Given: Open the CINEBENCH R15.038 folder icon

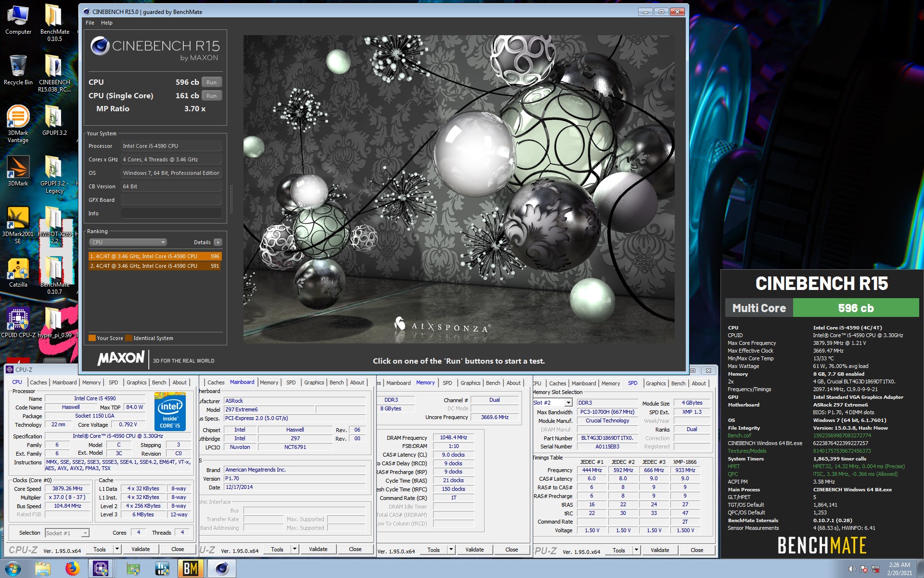Looking at the screenshot, I should pos(54,73).
